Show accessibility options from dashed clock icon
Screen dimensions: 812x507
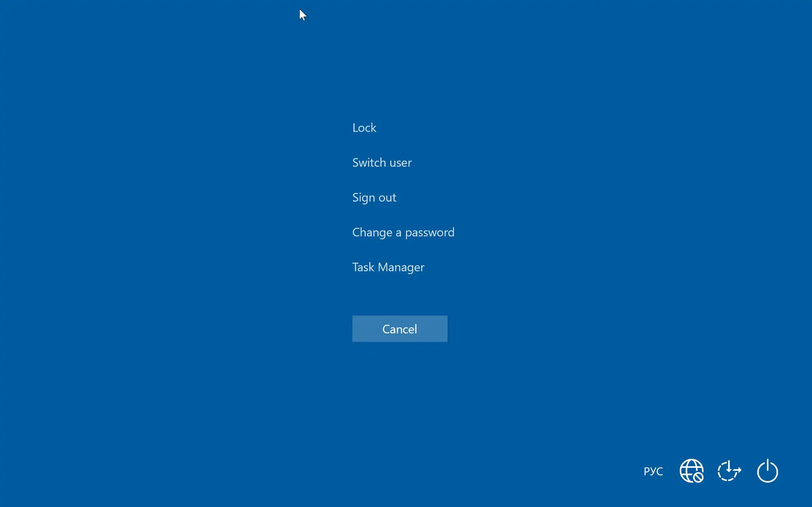729,471
